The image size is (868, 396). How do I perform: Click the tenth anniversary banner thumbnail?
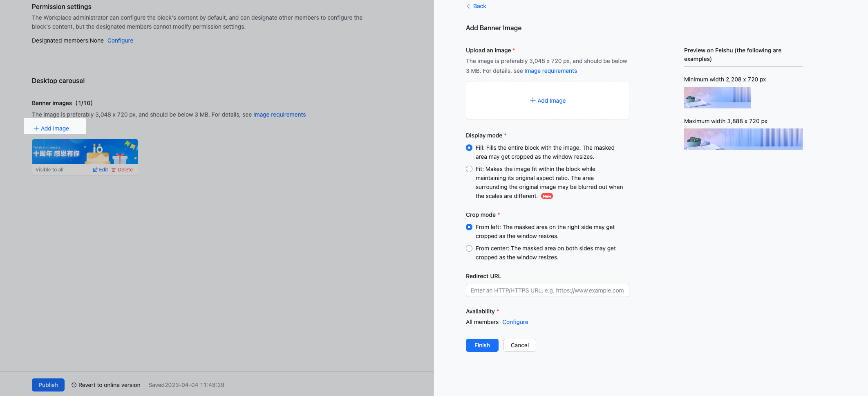point(85,152)
